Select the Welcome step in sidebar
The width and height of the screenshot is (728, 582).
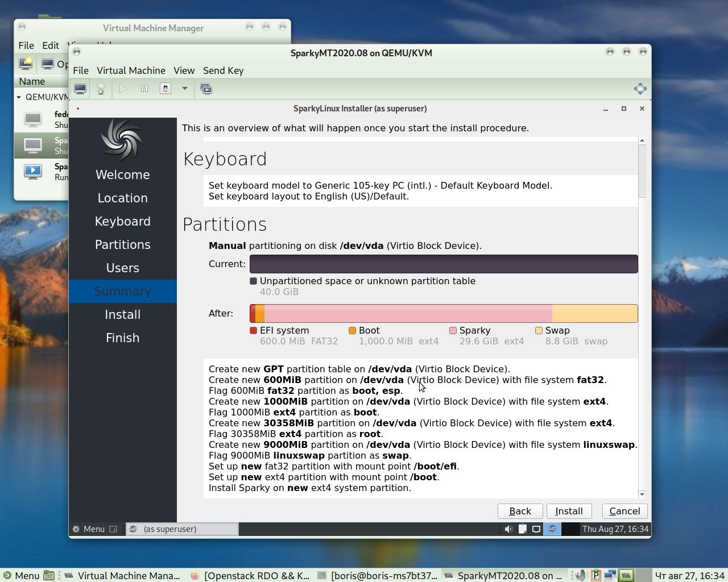tap(123, 174)
